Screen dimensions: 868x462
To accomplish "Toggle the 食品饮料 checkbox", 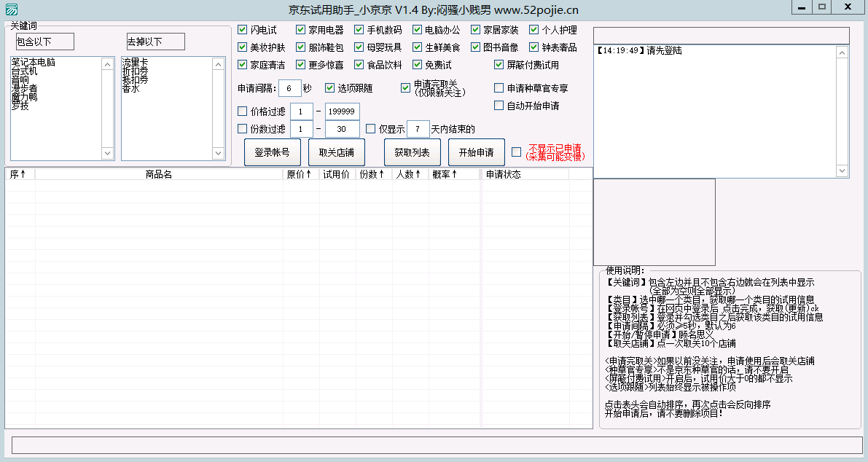I will click(x=359, y=65).
